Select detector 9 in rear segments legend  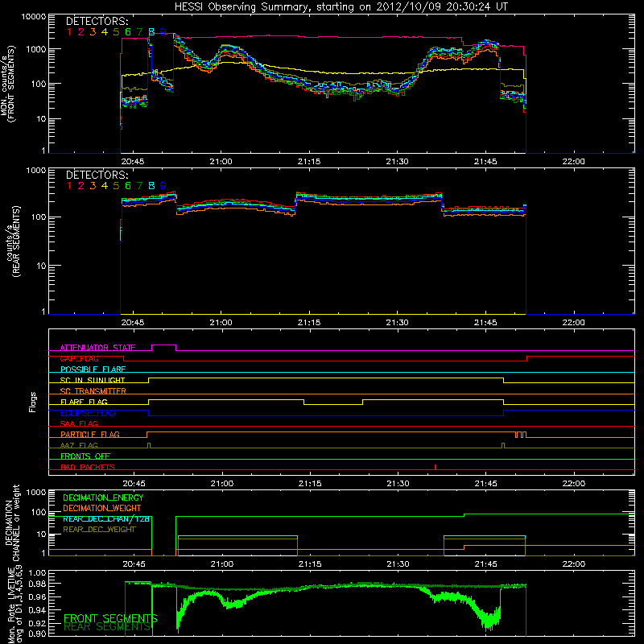(163, 186)
